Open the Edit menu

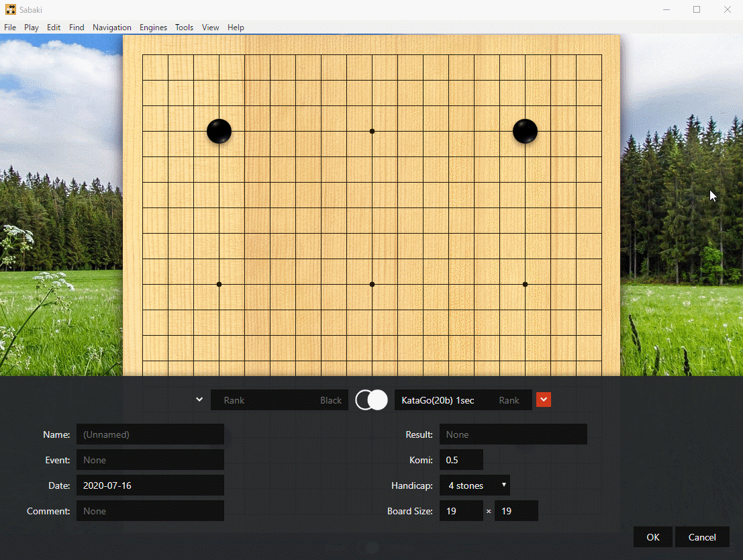click(54, 28)
